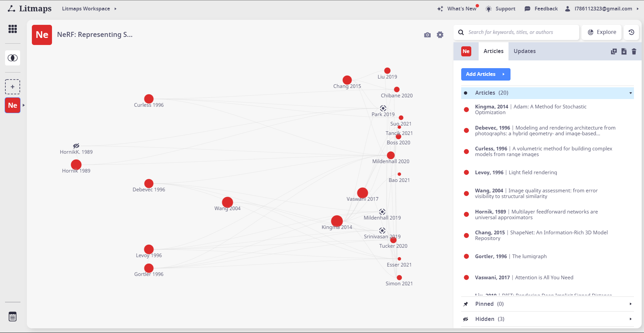Switch to the Updates tab
The height and width of the screenshot is (333, 644).
[x=525, y=51]
